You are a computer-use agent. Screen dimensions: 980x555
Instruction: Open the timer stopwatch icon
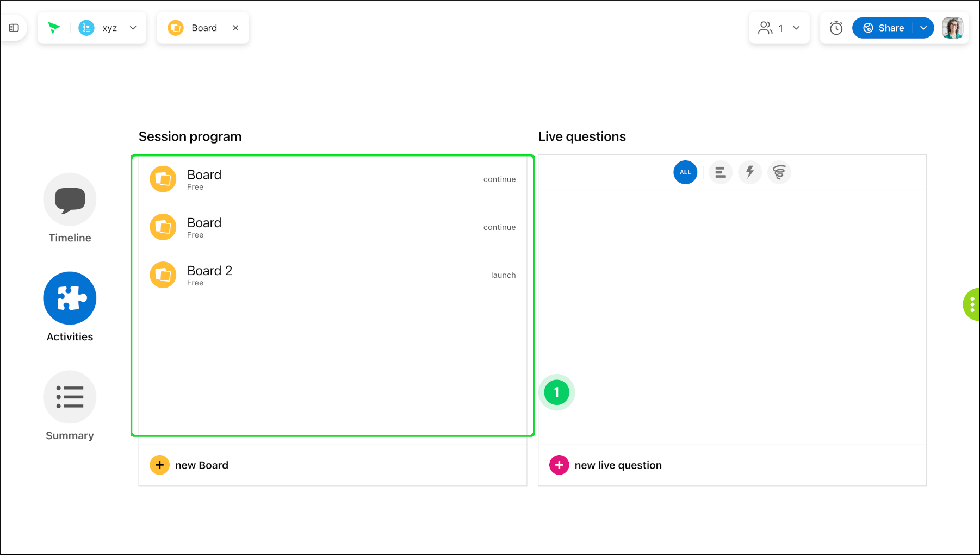pos(836,28)
